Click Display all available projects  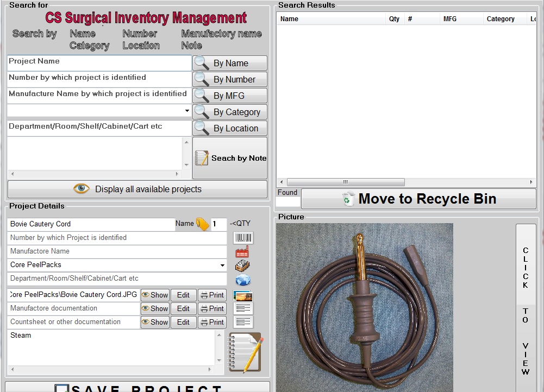point(137,189)
